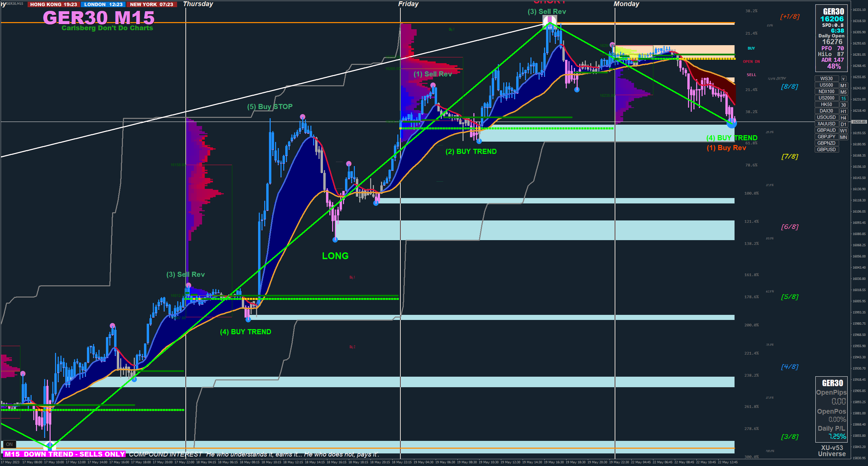Load the XAUUSD symbol chart

click(x=826, y=124)
